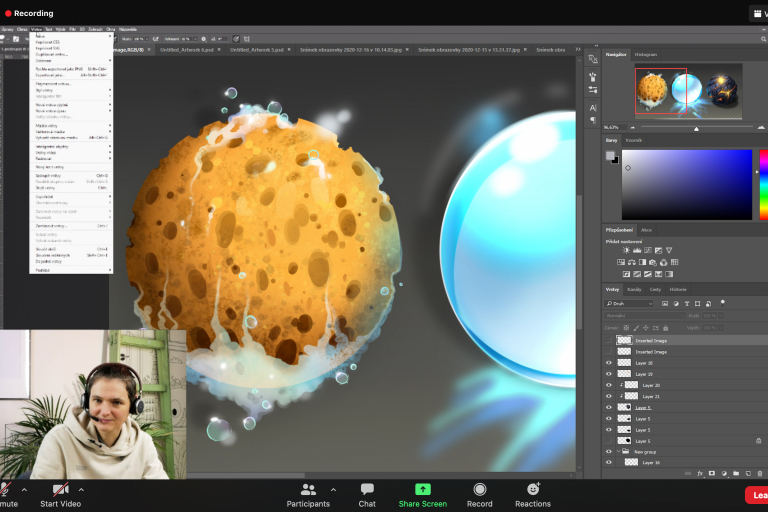Collapse the New group layer folder

click(619, 451)
